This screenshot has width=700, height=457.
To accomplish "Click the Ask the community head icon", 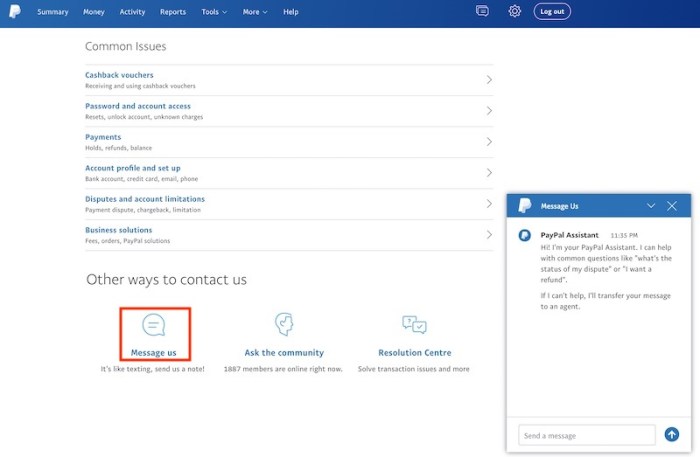I will pos(284,324).
